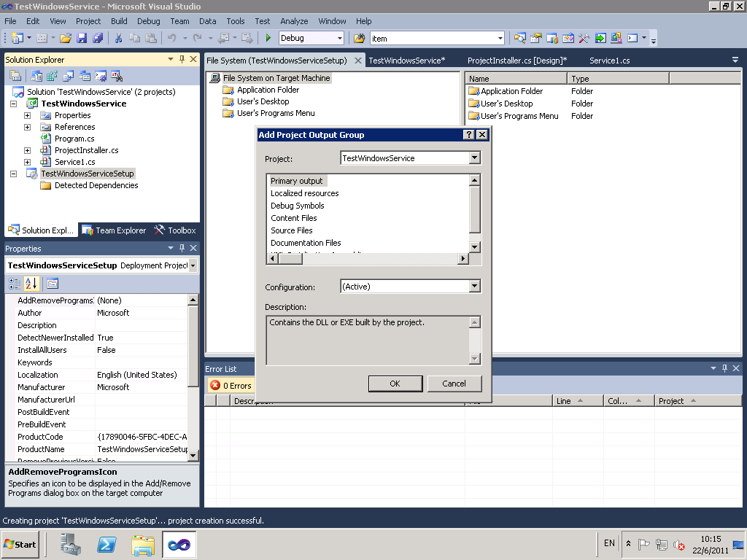Click the Start button
The width and height of the screenshot is (747, 560).
[x=20, y=544]
